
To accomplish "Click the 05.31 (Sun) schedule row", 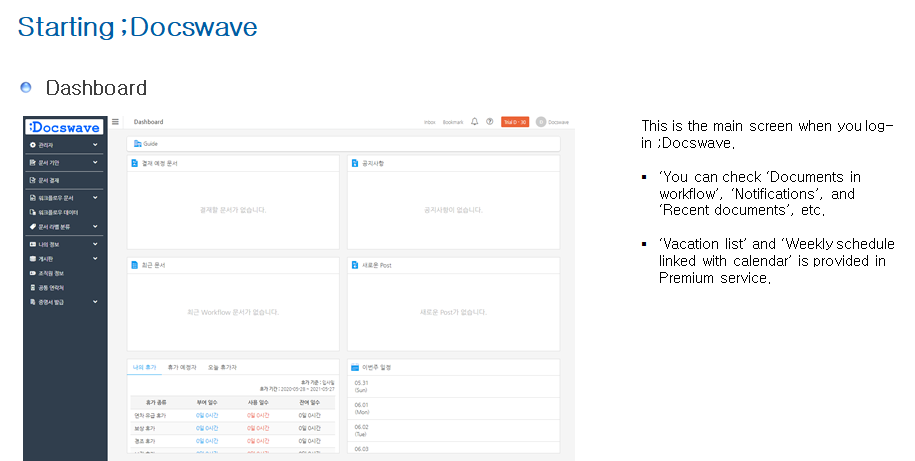I will 453,386.
